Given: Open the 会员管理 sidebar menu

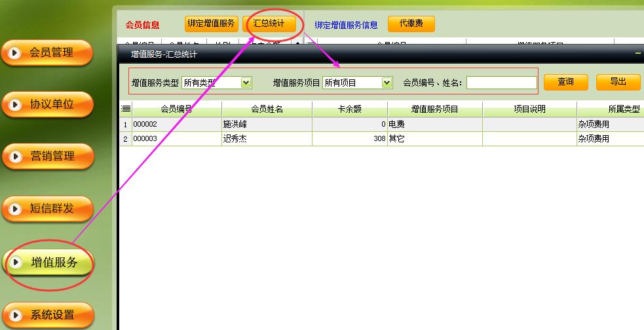Looking at the screenshot, I should pos(47,52).
